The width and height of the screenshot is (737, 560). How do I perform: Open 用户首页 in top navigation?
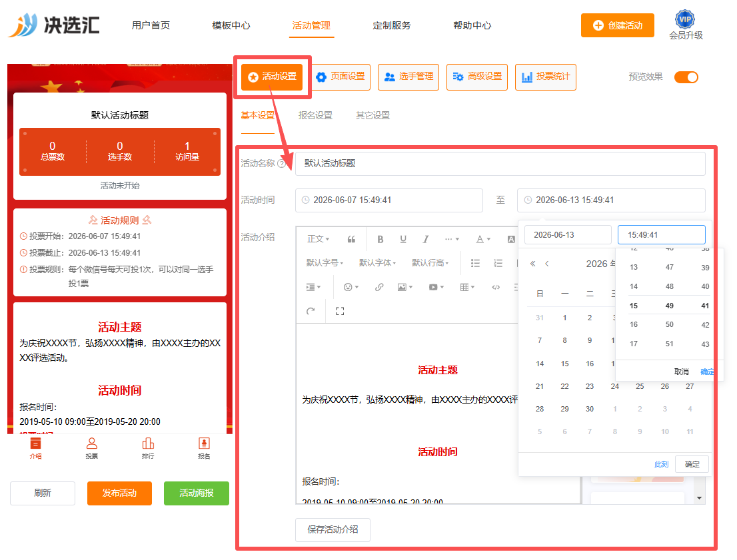pyautogui.click(x=151, y=25)
